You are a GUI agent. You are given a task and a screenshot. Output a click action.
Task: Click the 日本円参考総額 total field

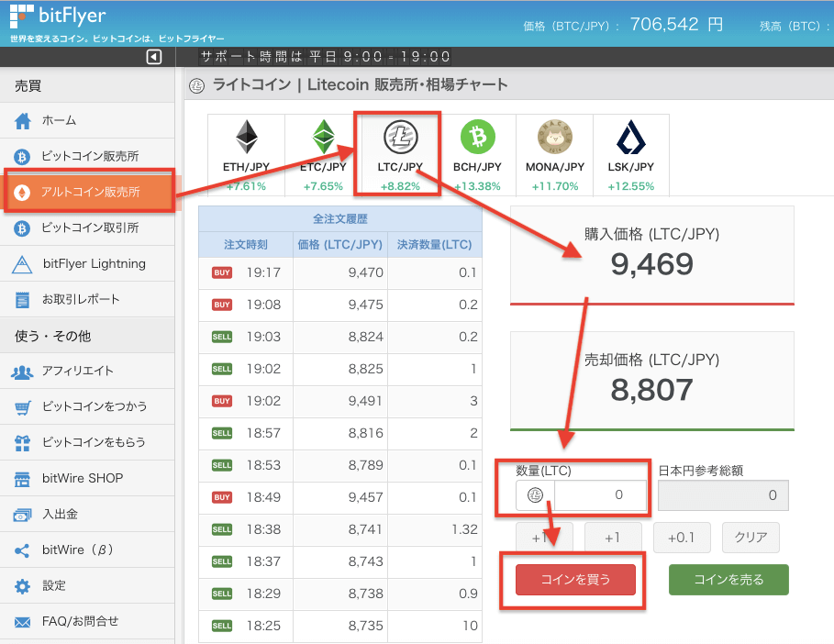723,495
